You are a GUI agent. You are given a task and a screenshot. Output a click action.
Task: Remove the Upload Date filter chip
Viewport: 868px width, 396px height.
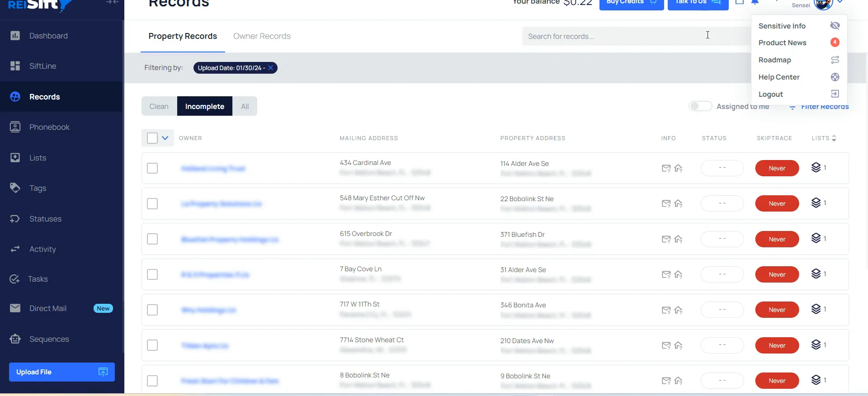click(x=270, y=68)
